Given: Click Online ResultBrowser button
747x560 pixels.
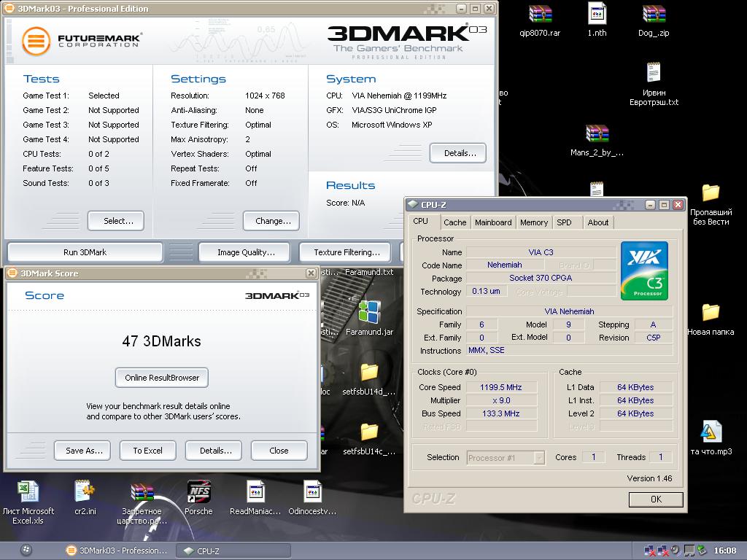Looking at the screenshot, I should [161, 378].
